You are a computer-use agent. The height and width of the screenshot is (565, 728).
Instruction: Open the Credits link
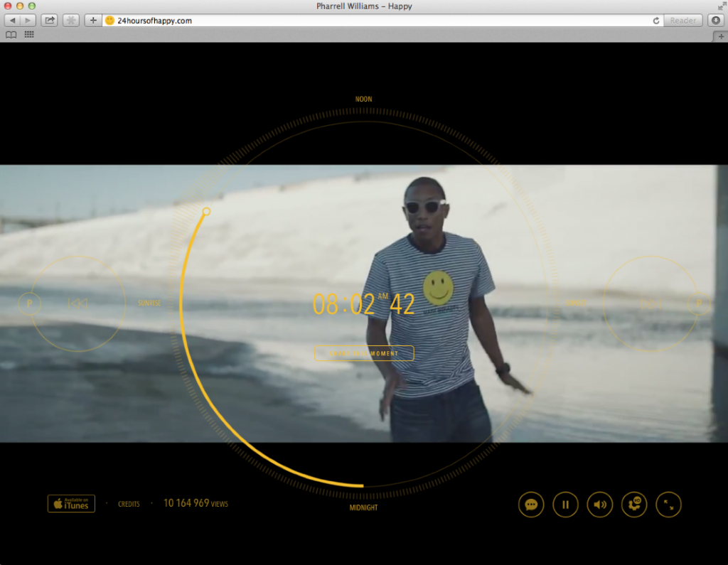click(129, 504)
